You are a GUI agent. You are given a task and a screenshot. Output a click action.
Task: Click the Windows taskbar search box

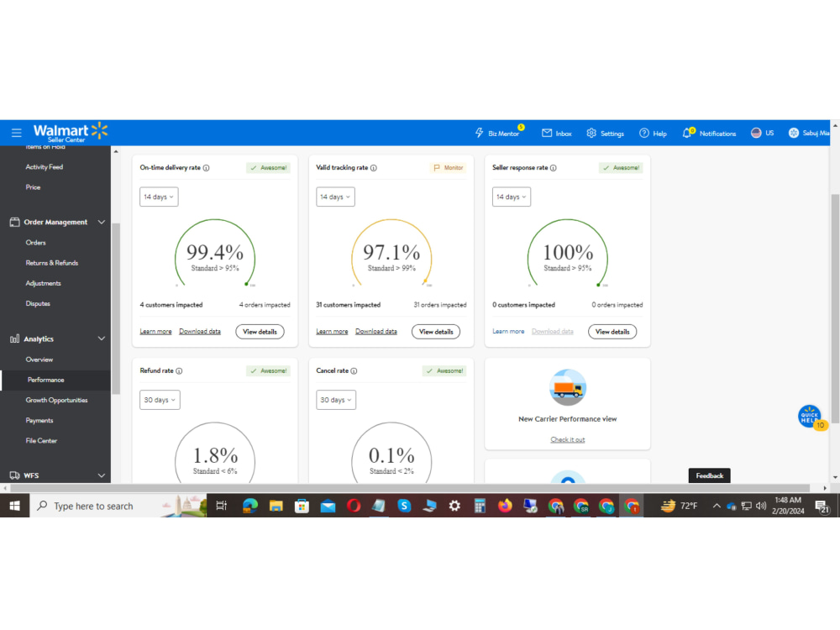[118, 506]
